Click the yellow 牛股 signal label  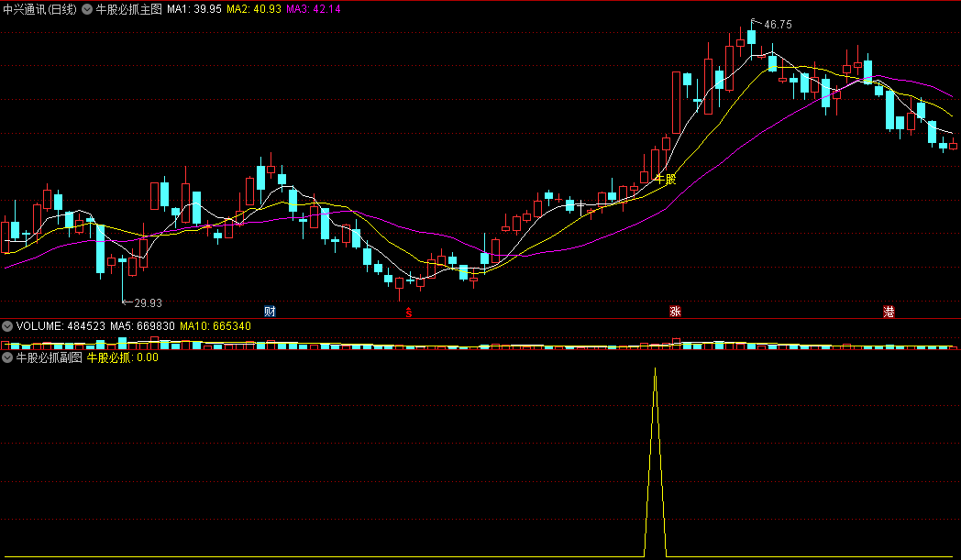(666, 179)
